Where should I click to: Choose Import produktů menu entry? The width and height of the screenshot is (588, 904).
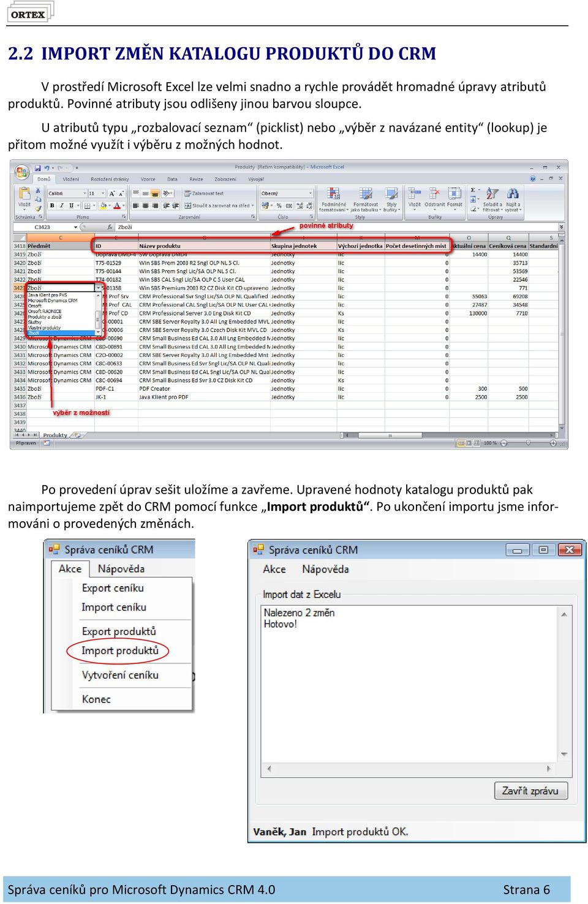(x=120, y=650)
